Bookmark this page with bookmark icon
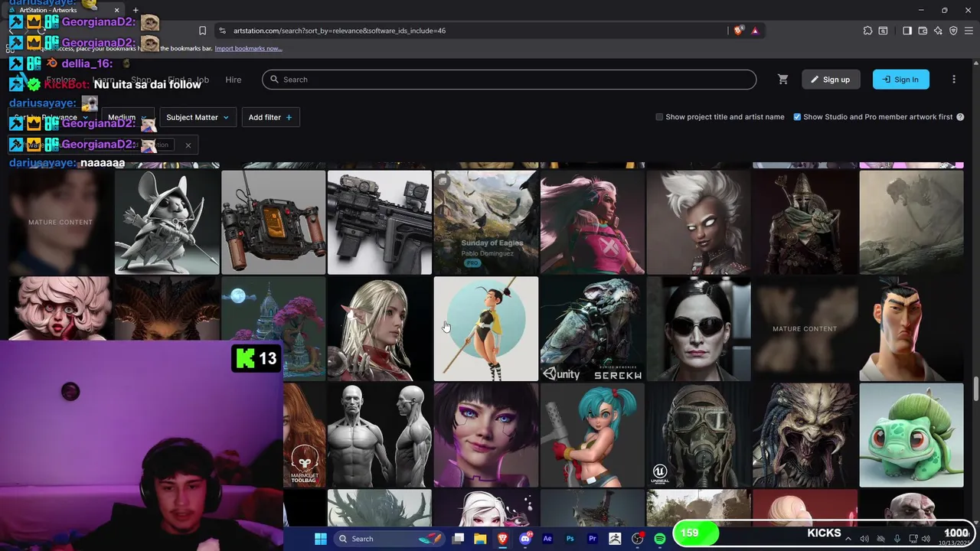 coord(202,31)
